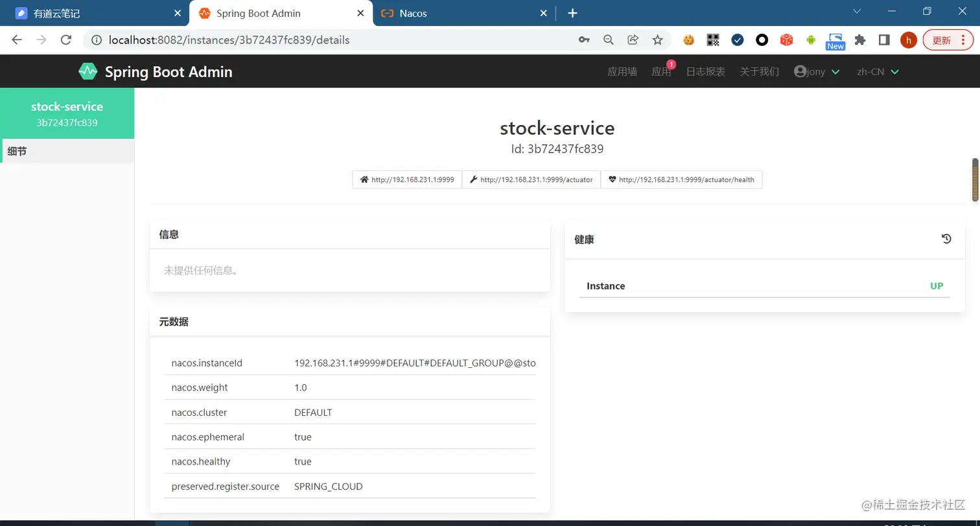Viewport: 980px width, 526px height.
Task: Click the cookie extension icon
Action: 688,40
